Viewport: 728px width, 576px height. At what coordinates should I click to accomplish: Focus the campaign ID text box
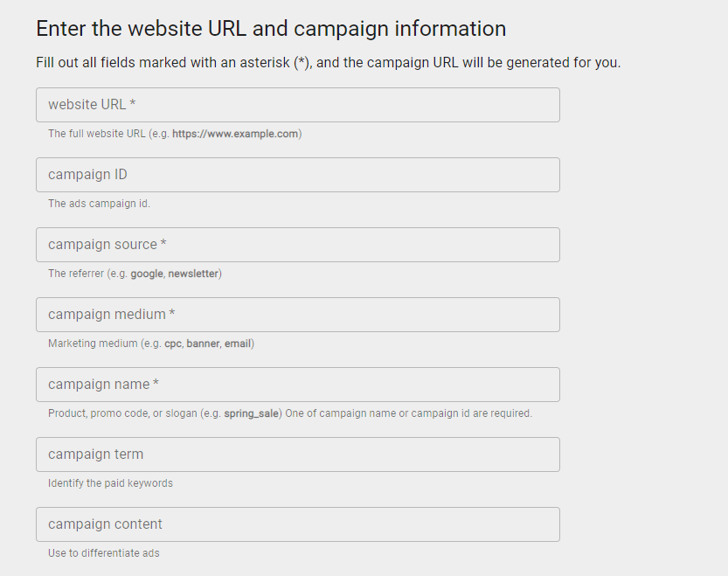coord(297,175)
